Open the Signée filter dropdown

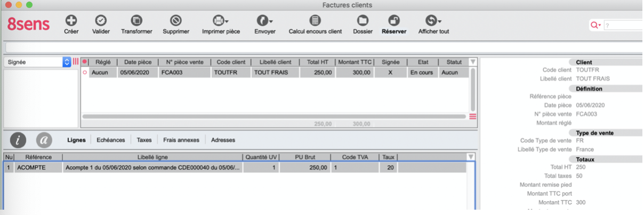pyautogui.click(x=37, y=62)
